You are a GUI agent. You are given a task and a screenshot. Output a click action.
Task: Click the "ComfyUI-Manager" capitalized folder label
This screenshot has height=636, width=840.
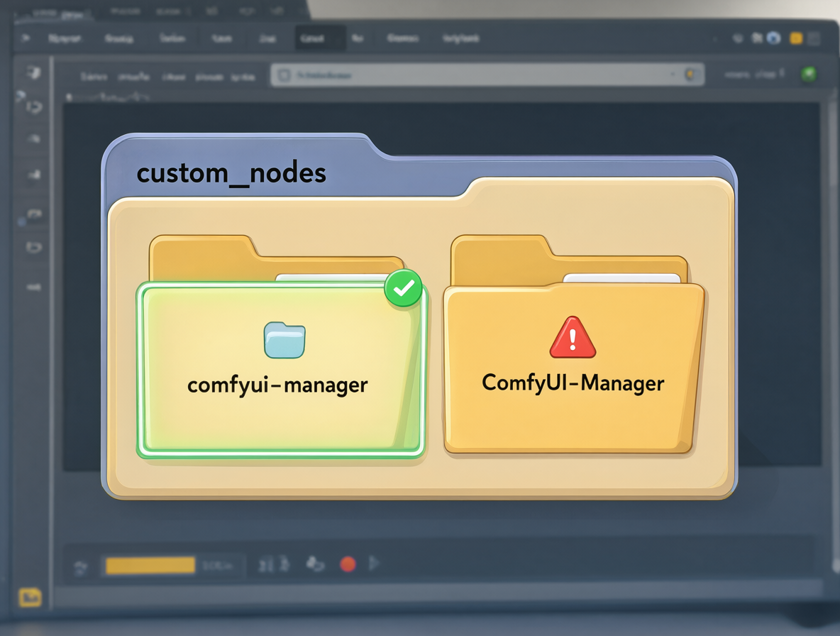click(573, 383)
